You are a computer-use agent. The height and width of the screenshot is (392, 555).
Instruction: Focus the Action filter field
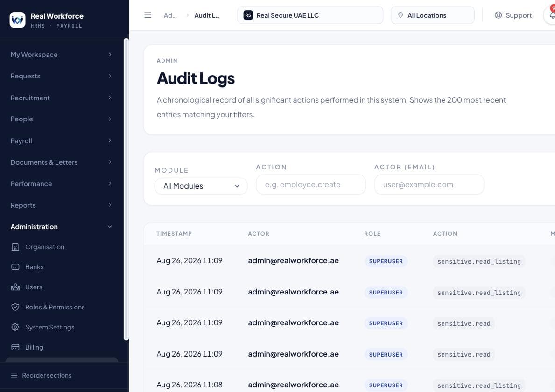pyautogui.click(x=311, y=184)
